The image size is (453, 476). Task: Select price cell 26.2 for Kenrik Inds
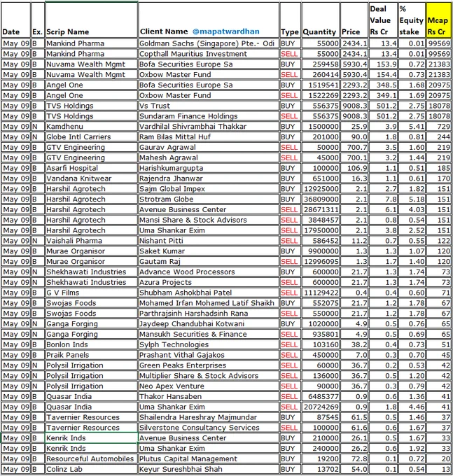[354, 449]
